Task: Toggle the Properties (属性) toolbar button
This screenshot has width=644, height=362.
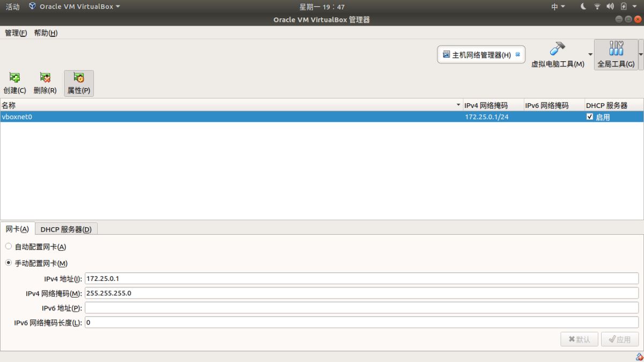Action: [x=79, y=83]
